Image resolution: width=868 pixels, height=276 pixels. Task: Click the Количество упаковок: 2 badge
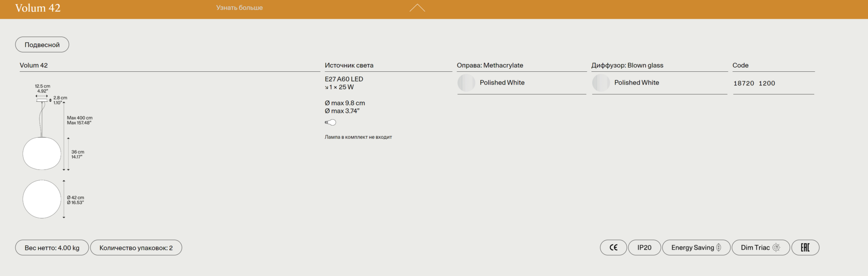136,248
